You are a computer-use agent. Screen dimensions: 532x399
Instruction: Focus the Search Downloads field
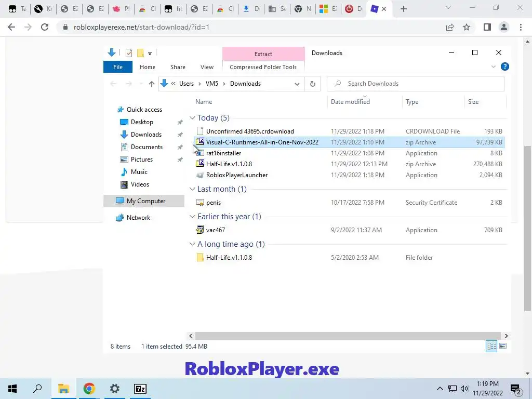(x=415, y=84)
